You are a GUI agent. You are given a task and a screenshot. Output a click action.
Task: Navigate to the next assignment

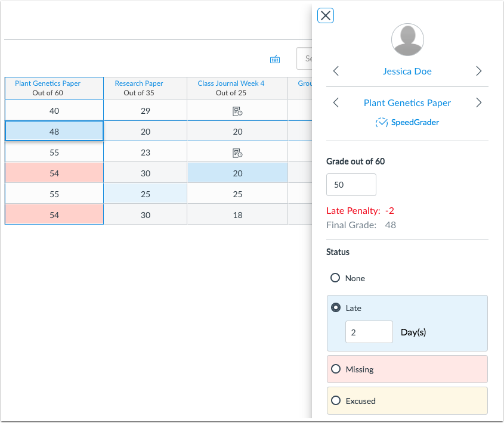tap(478, 102)
